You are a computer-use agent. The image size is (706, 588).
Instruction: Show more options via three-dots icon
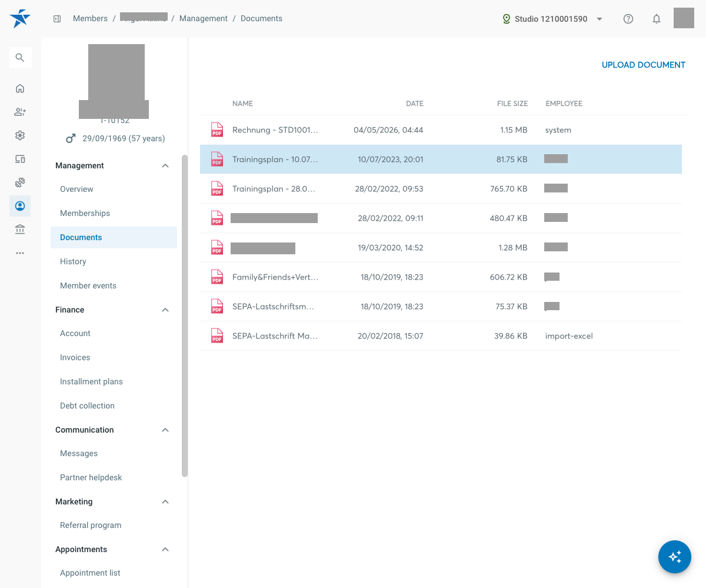pos(20,253)
